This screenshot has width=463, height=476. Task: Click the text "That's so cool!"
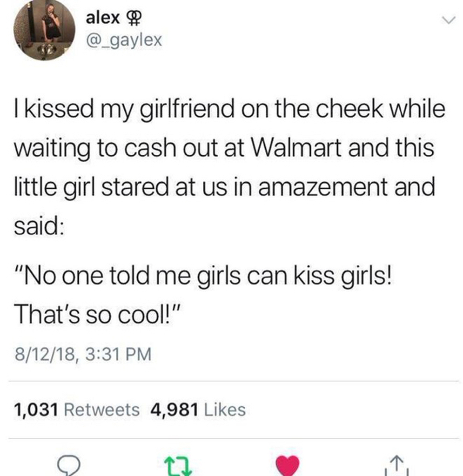pos(98,314)
